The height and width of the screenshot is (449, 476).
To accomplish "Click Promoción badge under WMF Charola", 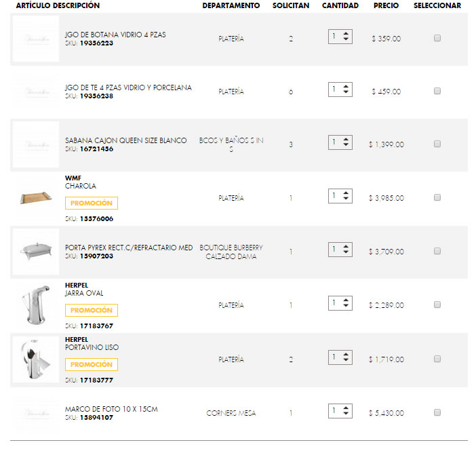I will coord(92,203).
